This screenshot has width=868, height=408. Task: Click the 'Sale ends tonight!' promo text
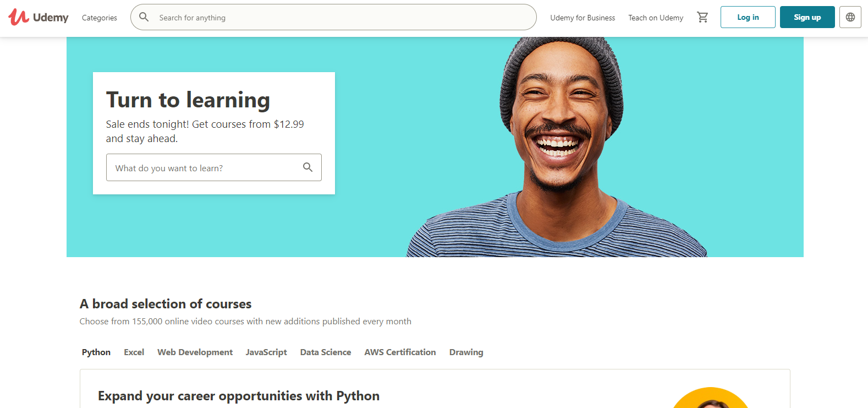coord(205,132)
